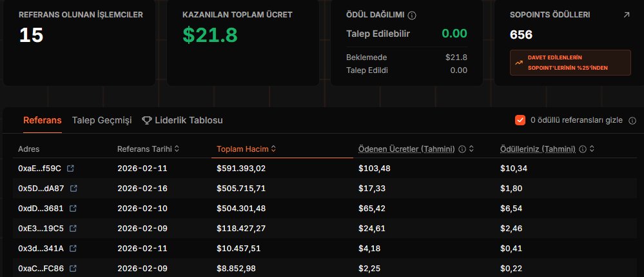Screen dimensions: 644x277
Task: Click info icon beside Ödenen Ücretler (Tahmini)
Action: pyautogui.click(x=462, y=149)
